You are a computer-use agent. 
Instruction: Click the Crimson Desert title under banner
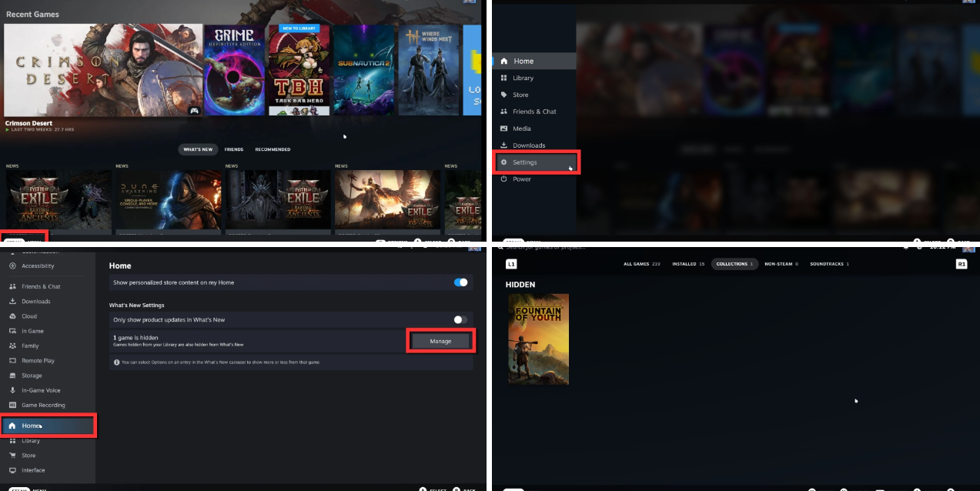(x=27, y=123)
